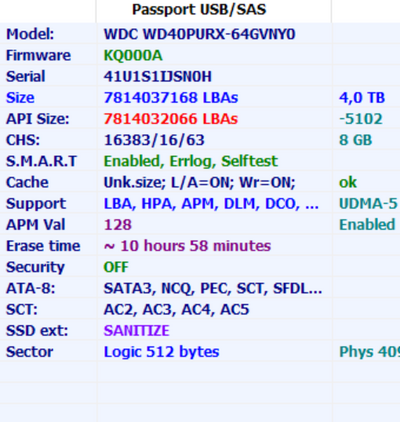Select the Model label cell
Viewport: 400px width, 422px height.
click(30, 34)
